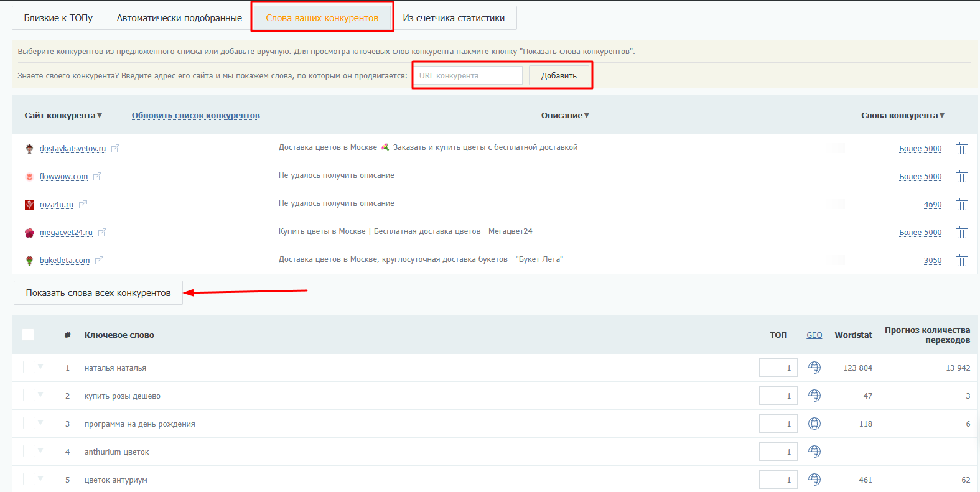Sort by Сайт конкурента column arrow

point(100,115)
